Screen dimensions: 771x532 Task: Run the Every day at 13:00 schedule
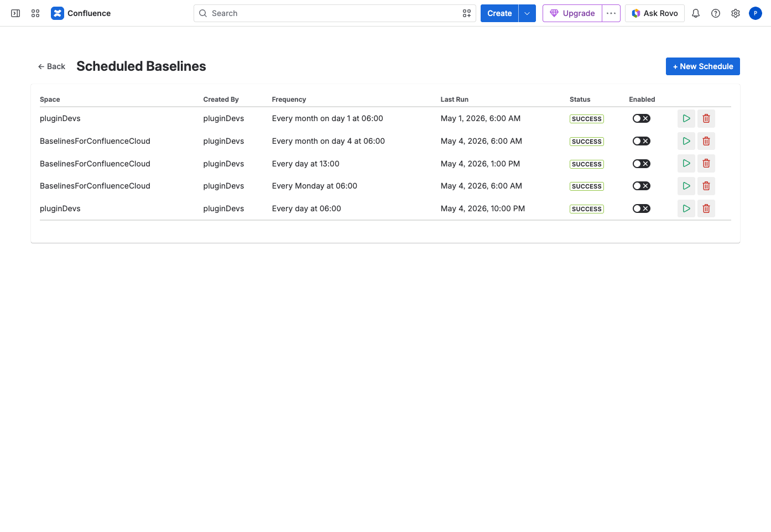[686, 164]
